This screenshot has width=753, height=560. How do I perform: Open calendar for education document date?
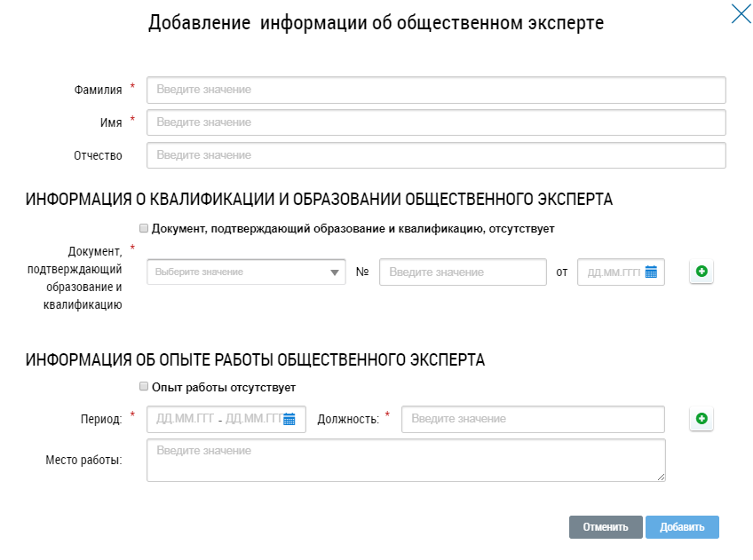pyautogui.click(x=651, y=272)
